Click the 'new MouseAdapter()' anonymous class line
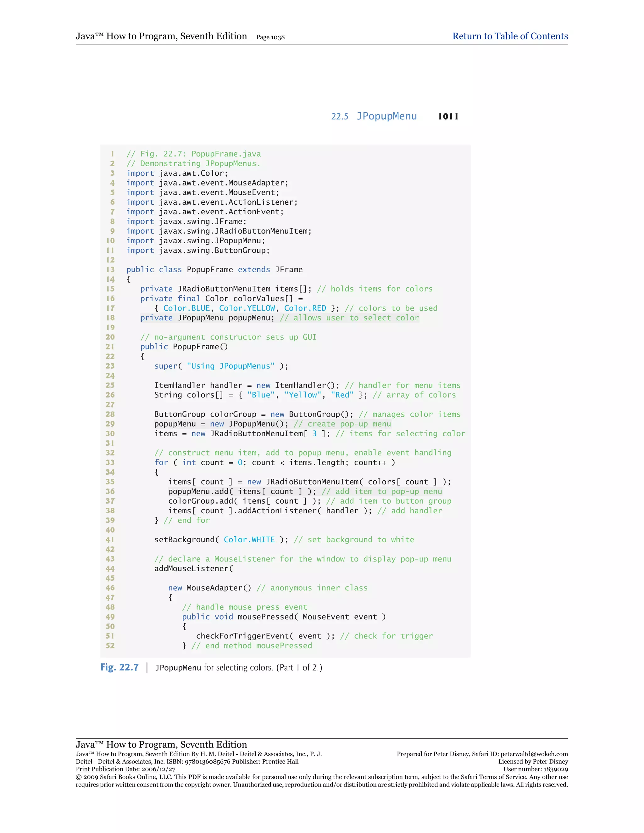Image resolution: width=644 pixels, height=833 pixels. point(209,588)
